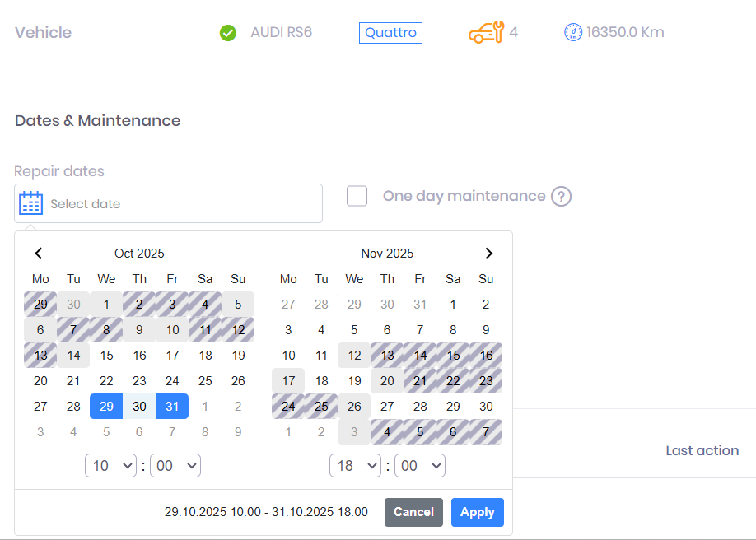Click the Select date input field
756x540 pixels.
[181, 203]
